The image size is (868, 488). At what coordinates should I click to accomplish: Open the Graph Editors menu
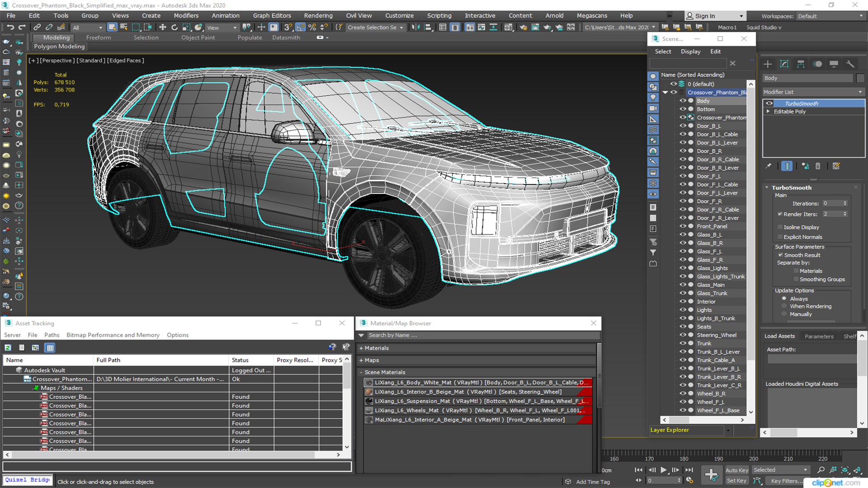(272, 16)
